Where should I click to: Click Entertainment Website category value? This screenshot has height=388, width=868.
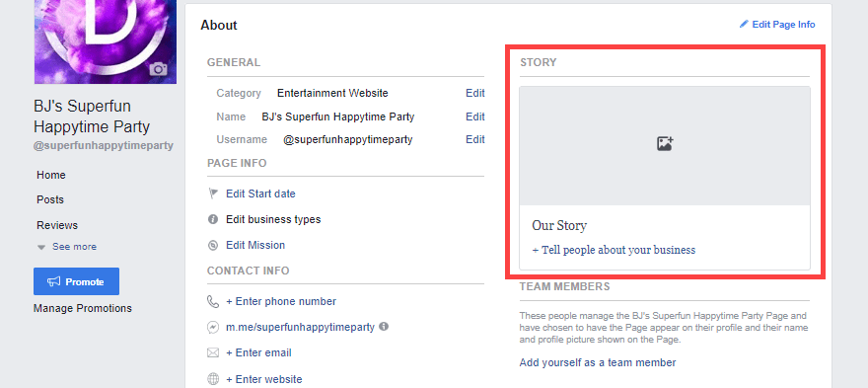[x=332, y=93]
